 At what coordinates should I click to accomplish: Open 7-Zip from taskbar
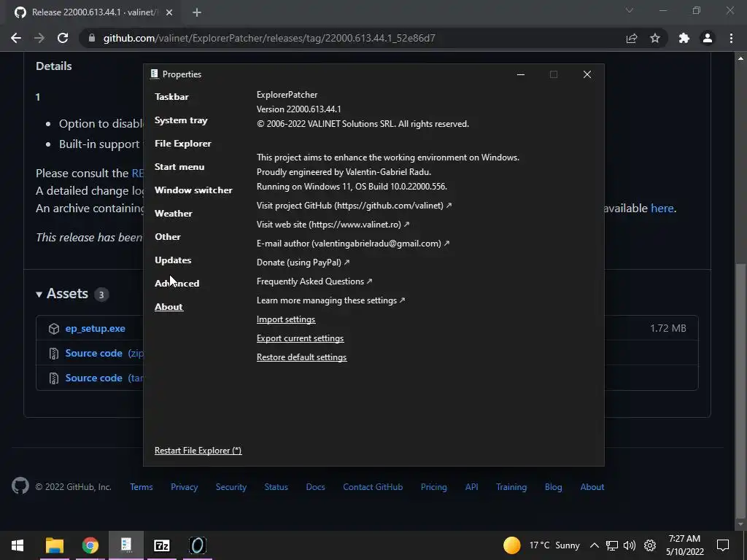tap(161, 545)
